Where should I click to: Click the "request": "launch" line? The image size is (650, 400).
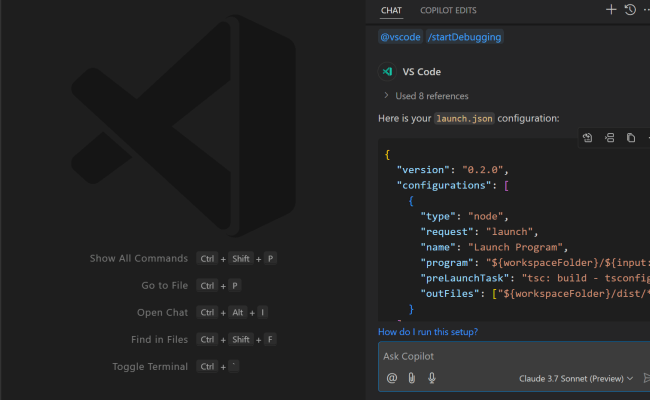pyautogui.click(x=479, y=232)
